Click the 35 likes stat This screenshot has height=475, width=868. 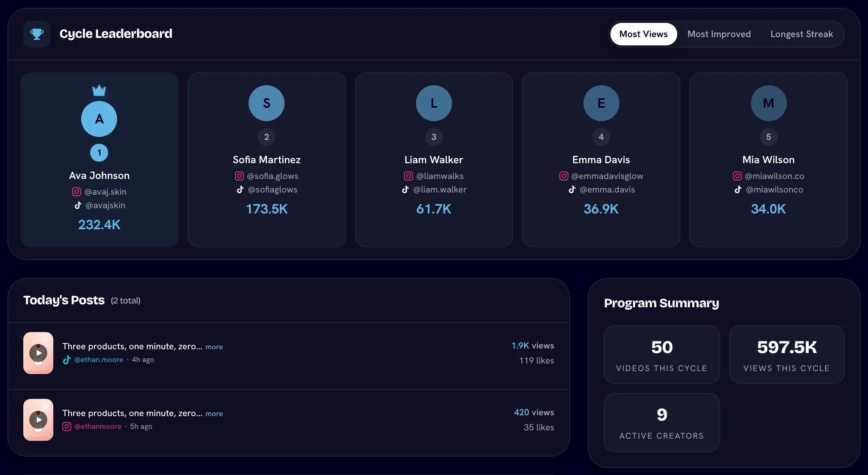(539, 427)
